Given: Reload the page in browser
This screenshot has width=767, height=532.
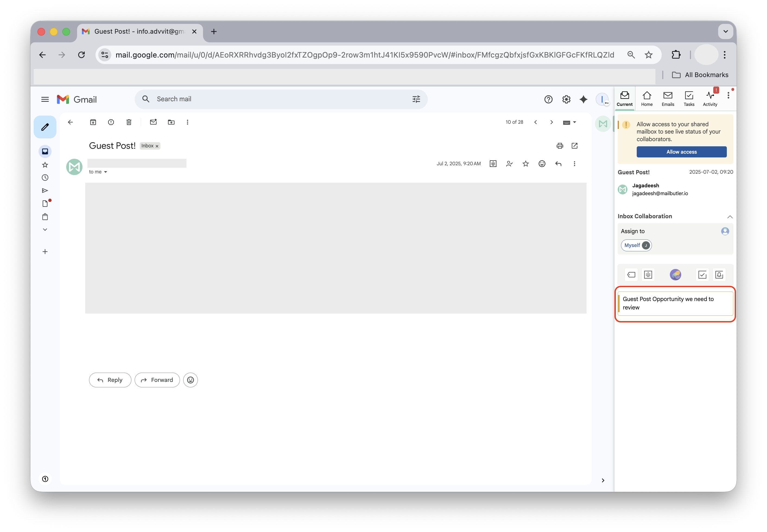Looking at the screenshot, I should pyautogui.click(x=81, y=55).
